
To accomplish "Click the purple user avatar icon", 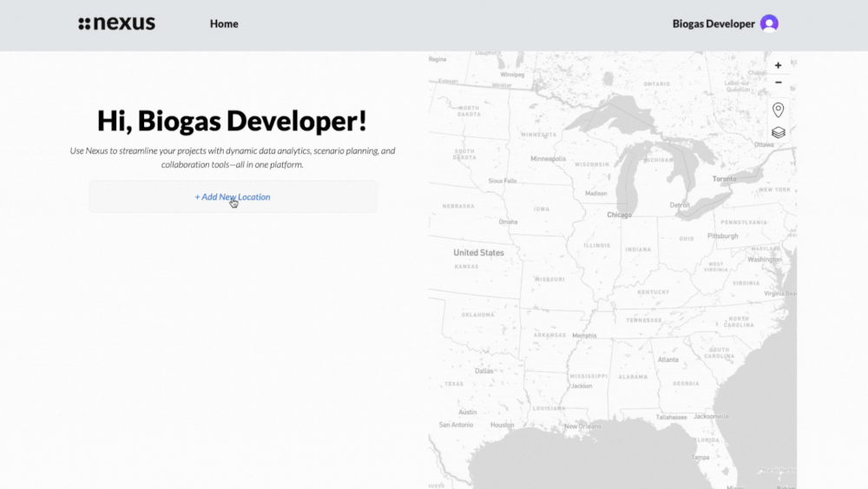I will 769,23.
